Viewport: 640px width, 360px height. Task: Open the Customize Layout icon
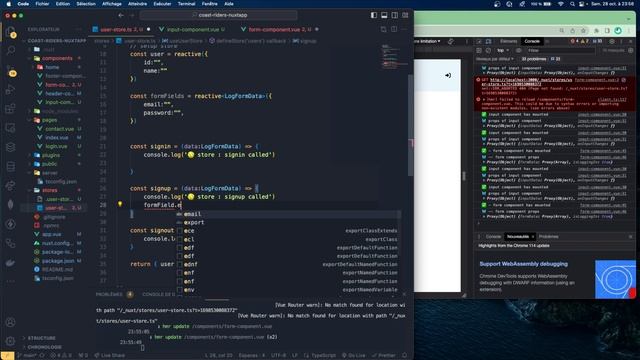click(x=405, y=16)
